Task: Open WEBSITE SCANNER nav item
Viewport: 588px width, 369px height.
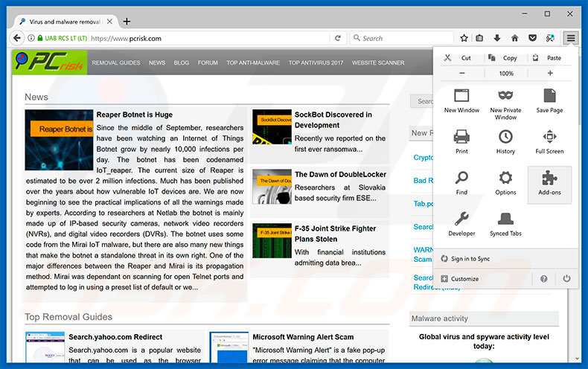Action: (x=378, y=63)
